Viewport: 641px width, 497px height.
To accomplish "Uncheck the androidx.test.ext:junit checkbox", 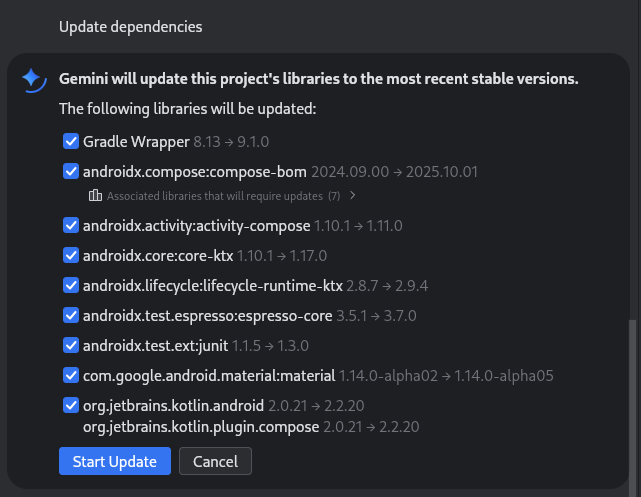I will tap(71, 346).
